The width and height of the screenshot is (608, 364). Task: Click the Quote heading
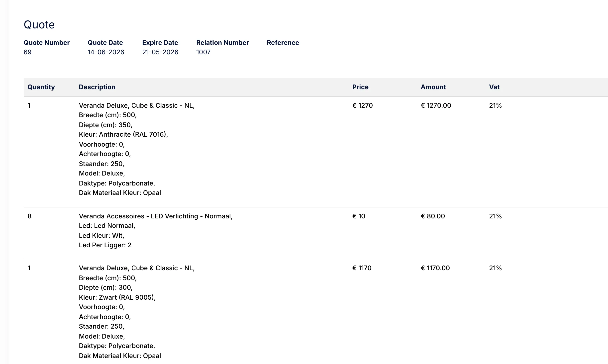[x=39, y=25]
